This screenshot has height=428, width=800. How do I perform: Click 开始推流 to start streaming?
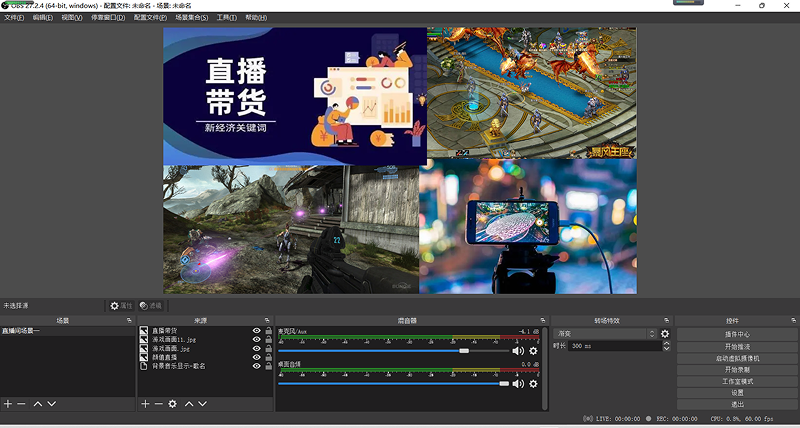[737, 346]
